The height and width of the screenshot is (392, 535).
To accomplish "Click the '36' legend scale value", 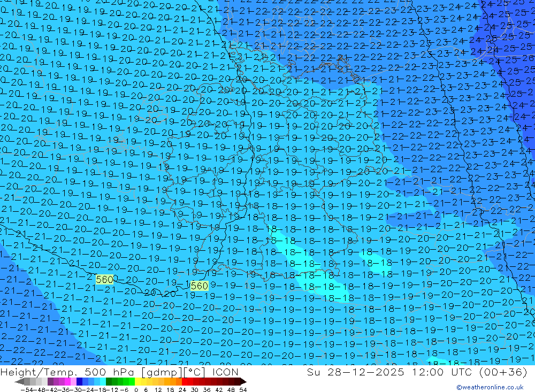I will [x=207, y=390].
